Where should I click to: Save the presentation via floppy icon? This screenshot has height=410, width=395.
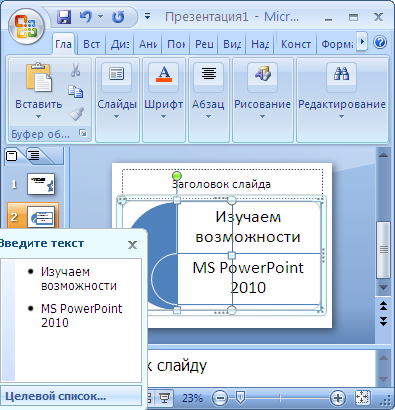(63, 16)
